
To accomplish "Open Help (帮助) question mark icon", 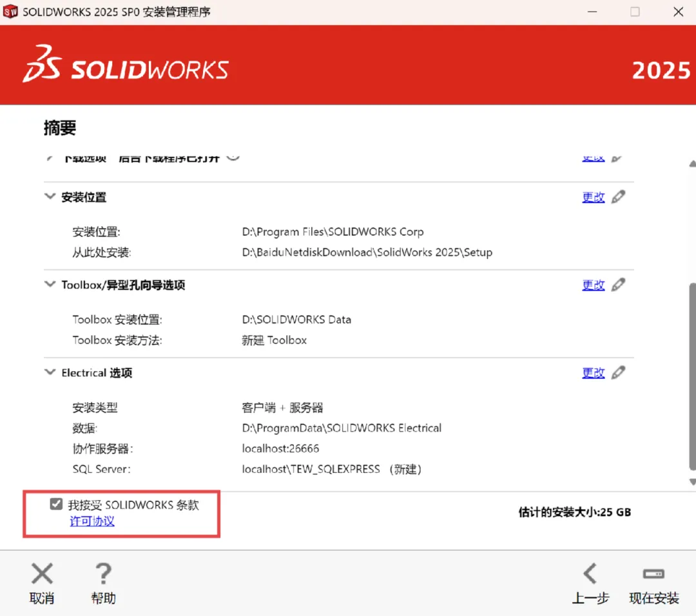I will pos(103,573).
